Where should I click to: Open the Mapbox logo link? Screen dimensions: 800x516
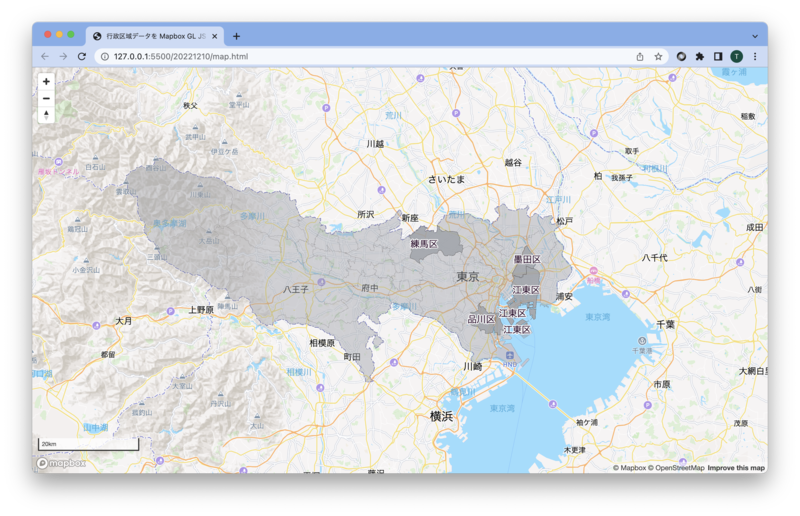click(x=61, y=463)
